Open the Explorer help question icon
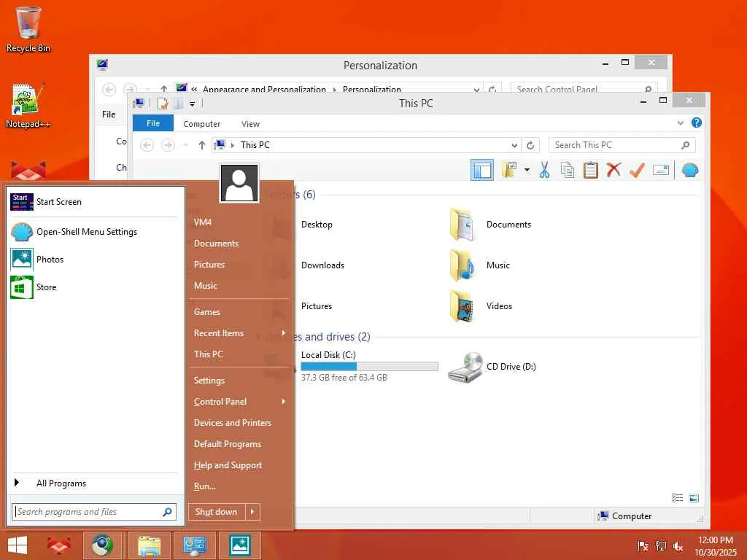 [697, 122]
